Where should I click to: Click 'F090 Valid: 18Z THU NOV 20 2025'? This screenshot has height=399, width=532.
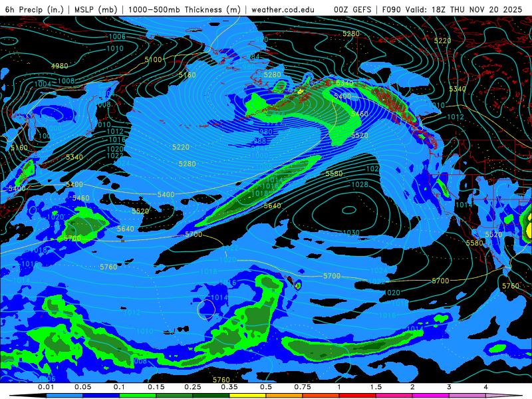point(452,9)
